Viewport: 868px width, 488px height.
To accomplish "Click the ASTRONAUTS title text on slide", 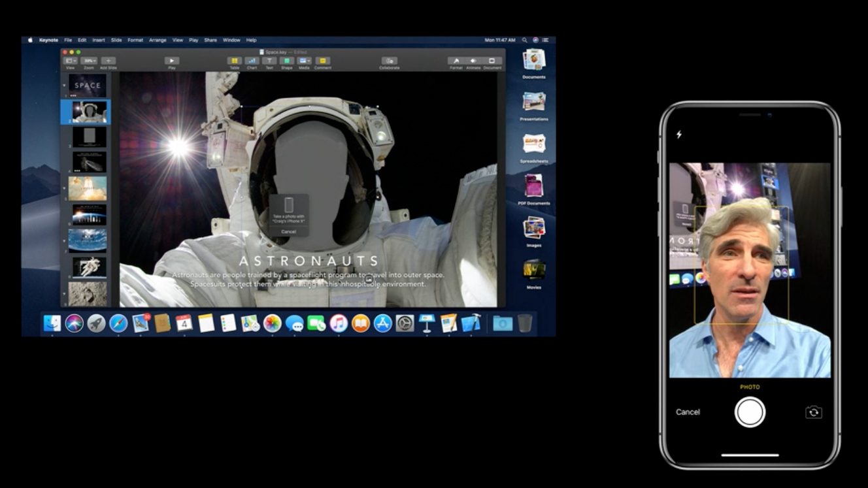I will (309, 261).
